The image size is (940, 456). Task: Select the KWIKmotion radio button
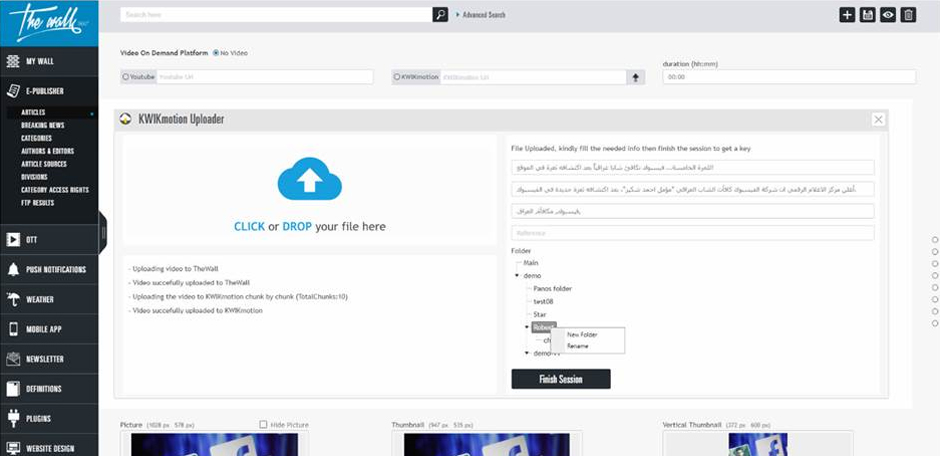click(397, 77)
